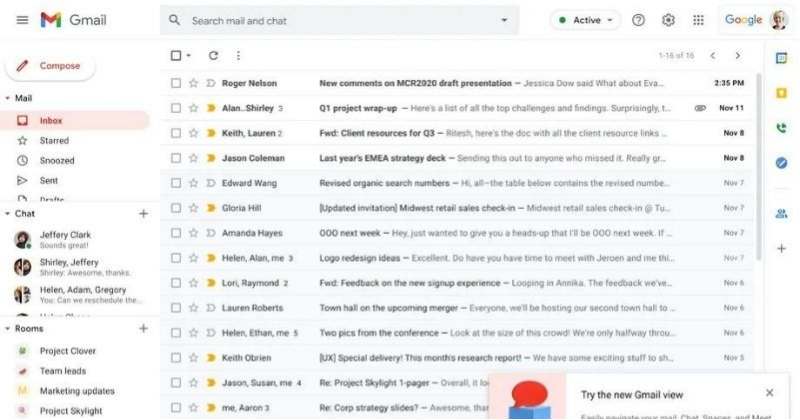The image size is (800, 420).
Task: Open the Logo redesign ideas email
Action: [x=457, y=258]
